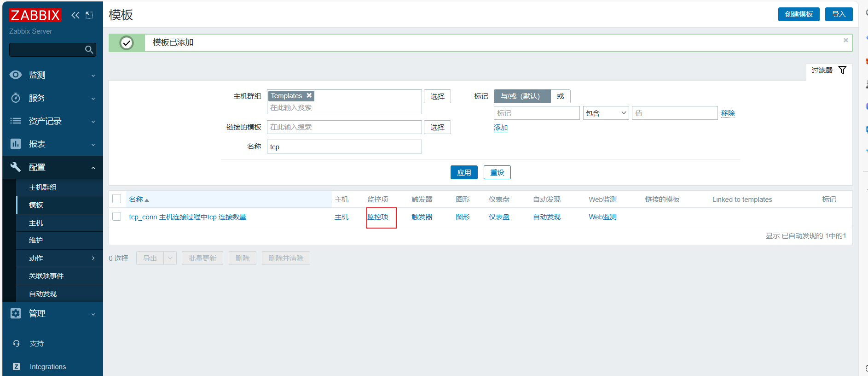Expand the 服务 menu section
Image resolution: width=868 pixels, height=376 pixels.
52,98
